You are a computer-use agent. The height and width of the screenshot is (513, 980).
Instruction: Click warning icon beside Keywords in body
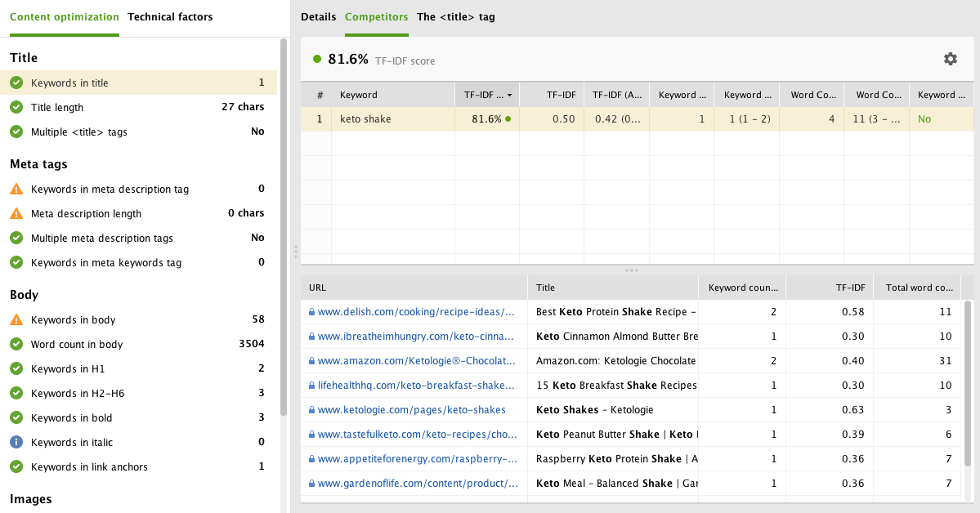pyautogui.click(x=18, y=319)
